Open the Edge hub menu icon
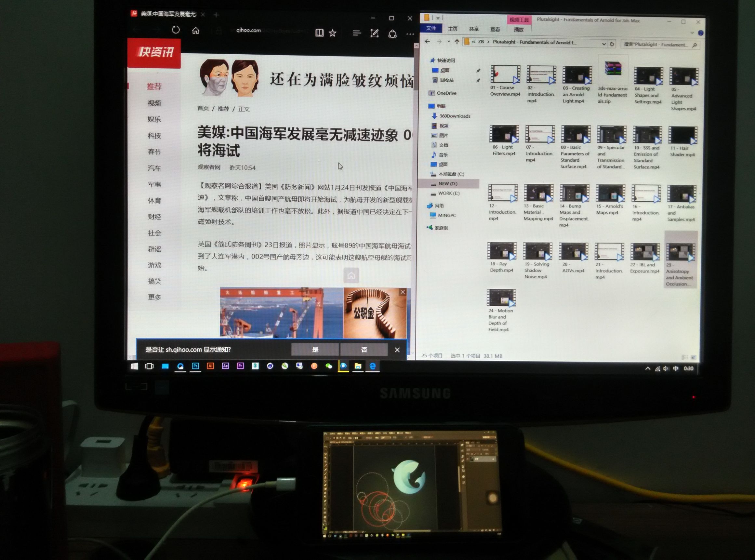755x560 pixels. [356, 33]
